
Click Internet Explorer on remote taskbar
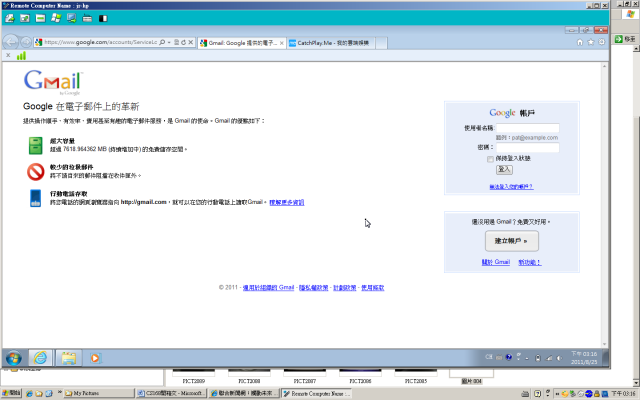click(x=40, y=358)
